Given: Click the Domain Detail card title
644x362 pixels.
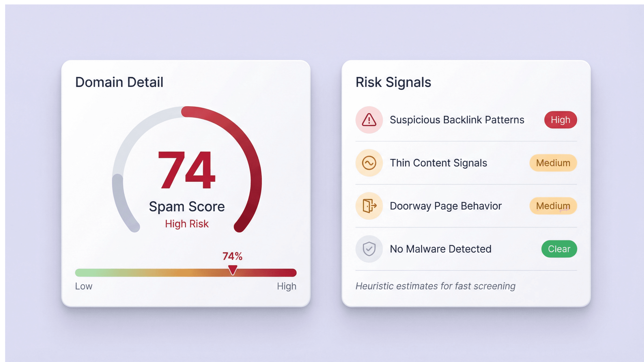Looking at the screenshot, I should point(119,82).
